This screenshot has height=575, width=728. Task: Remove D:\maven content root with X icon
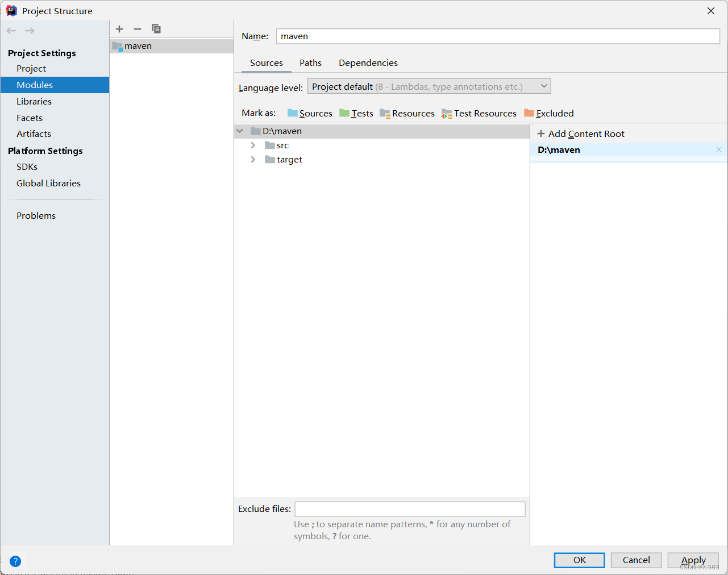click(719, 149)
